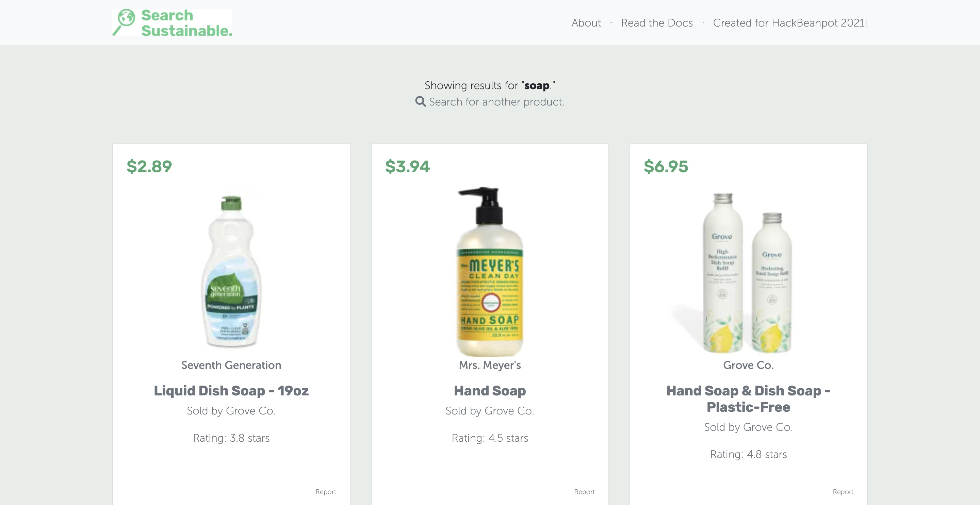Open the About page

586,23
